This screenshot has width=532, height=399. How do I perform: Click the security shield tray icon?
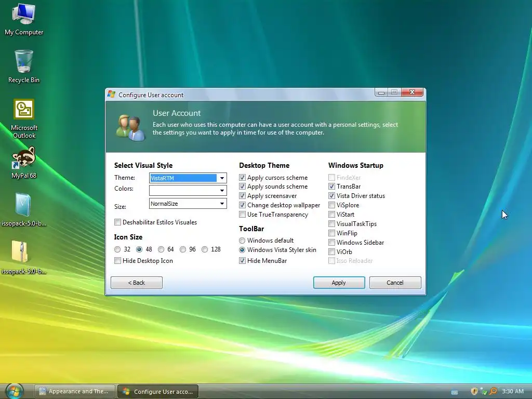474,391
